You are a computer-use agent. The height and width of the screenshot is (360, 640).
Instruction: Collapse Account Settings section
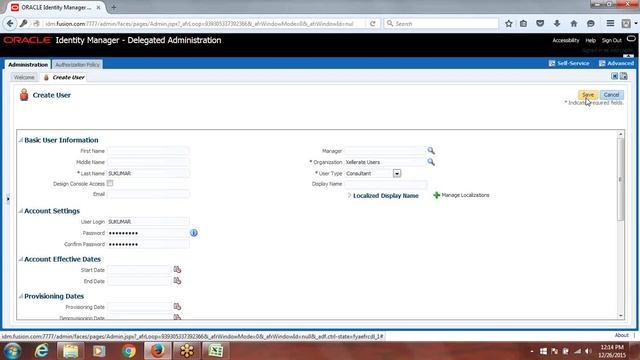click(20, 211)
